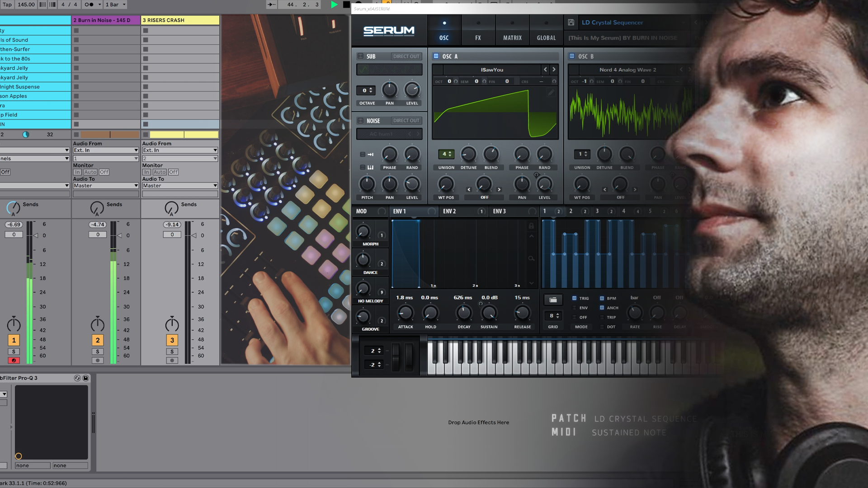Click NOISE DIRECT OUT button
Image resolution: width=868 pixels, height=488 pixels.
[406, 121]
